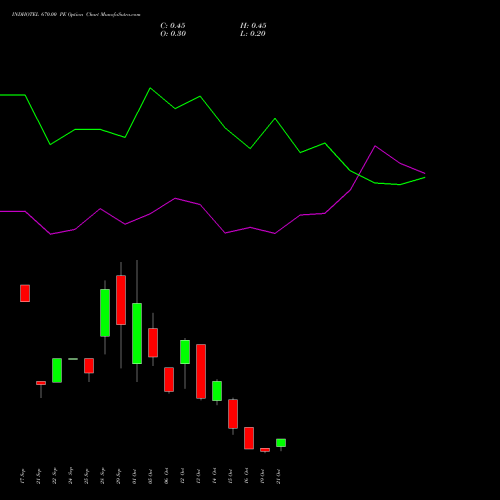Click the green indicator line's highest peak

coord(150,88)
